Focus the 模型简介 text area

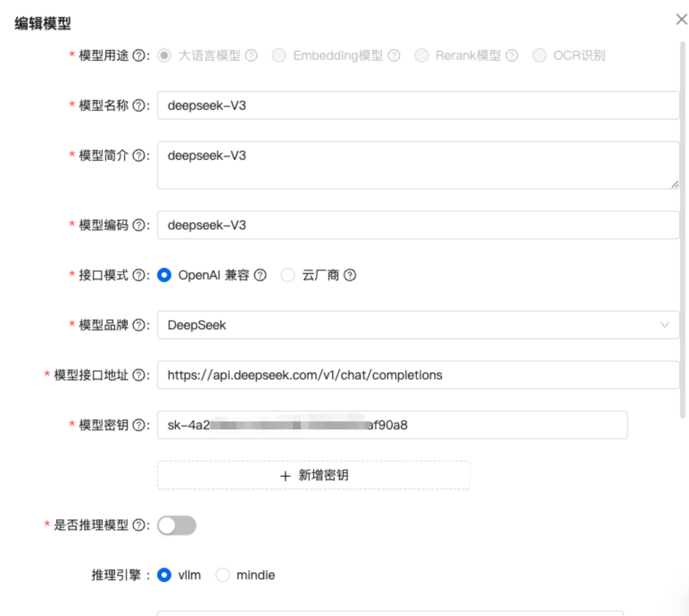pyautogui.click(x=418, y=165)
